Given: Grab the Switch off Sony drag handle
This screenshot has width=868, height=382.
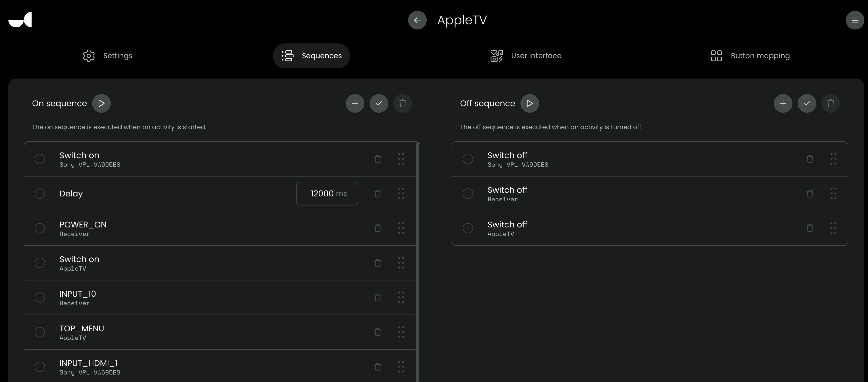Looking at the screenshot, I should (x=833, y=159).
